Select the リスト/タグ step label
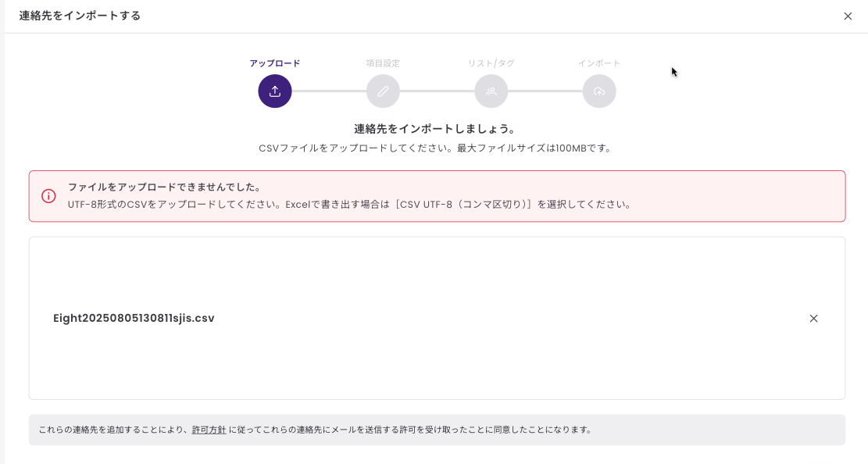The width and height of the screenshot is (868, 464). 491,63
